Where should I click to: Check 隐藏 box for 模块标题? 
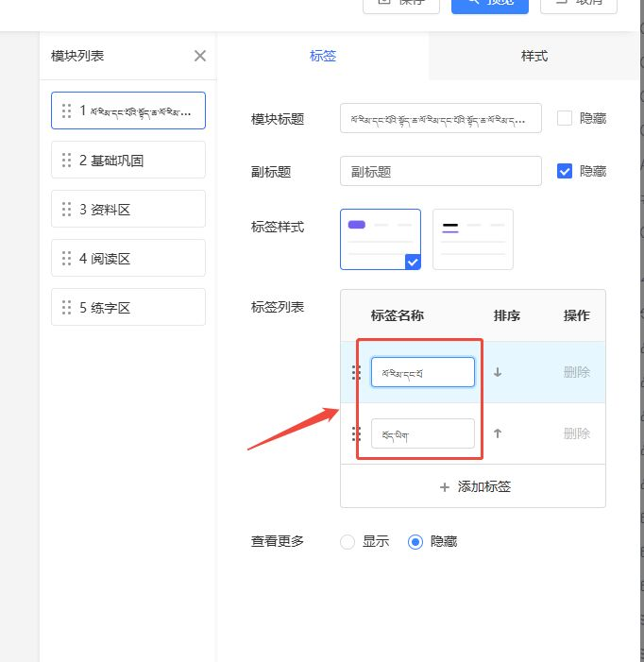click(x=565, y=118)
